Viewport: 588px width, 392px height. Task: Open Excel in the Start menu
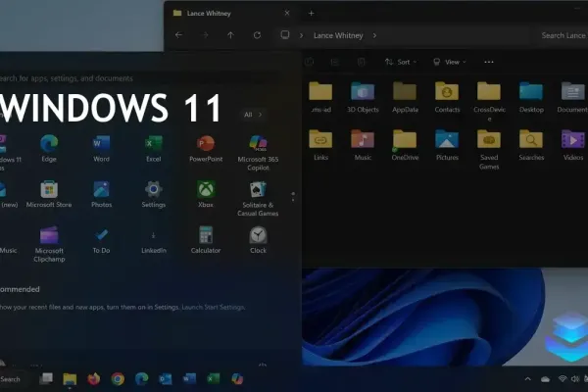coord(154,149)
